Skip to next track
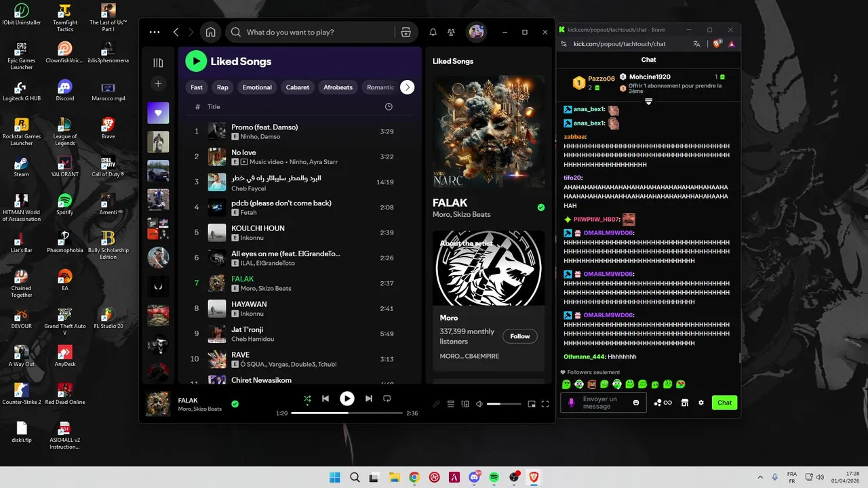Image resolution: width=868 pixels, height=488 pixels. [x=368, y=399]
